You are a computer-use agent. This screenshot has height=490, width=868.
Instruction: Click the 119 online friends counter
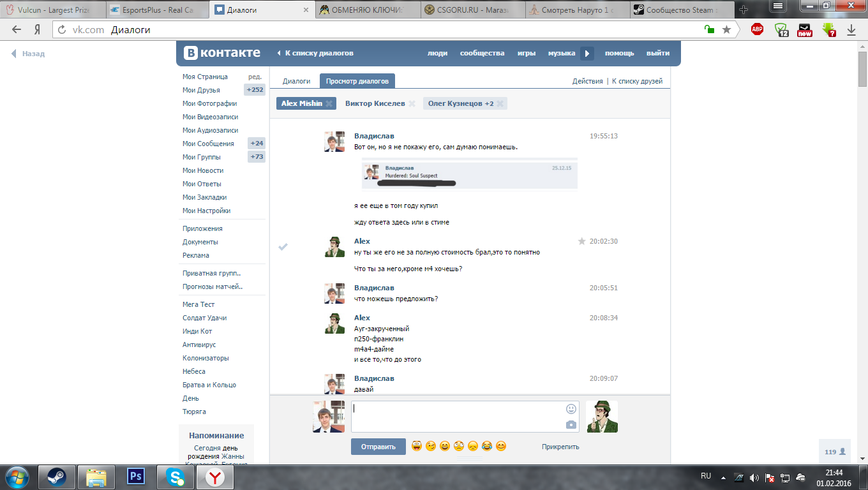click(x=835, y=452)
